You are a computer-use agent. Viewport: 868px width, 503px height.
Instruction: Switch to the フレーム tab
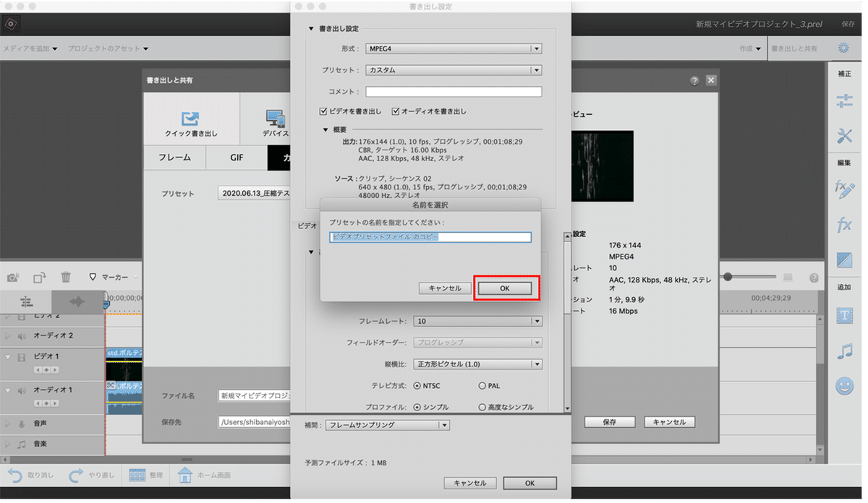(174, 158)
